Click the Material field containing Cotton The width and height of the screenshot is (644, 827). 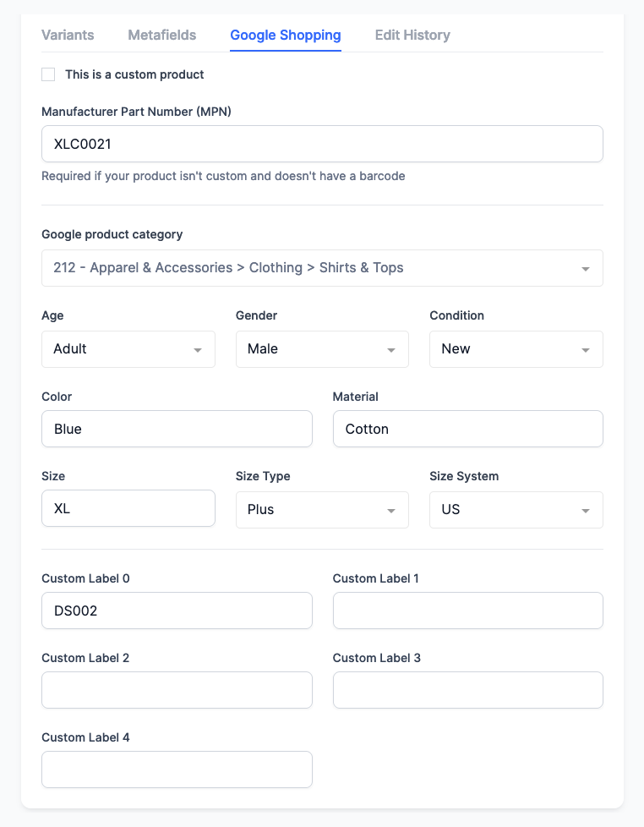point(468,429)
